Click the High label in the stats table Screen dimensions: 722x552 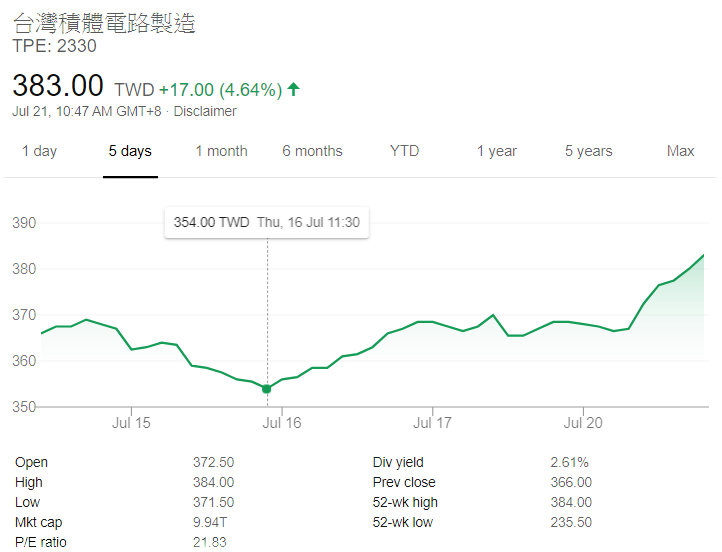(29, 482)
